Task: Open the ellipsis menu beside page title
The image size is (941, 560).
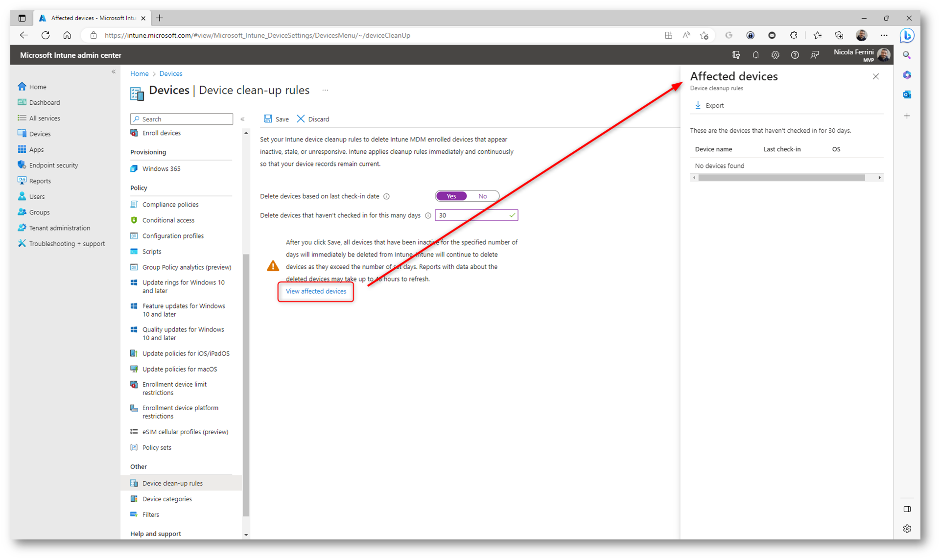Action: (x=325, y=91)
